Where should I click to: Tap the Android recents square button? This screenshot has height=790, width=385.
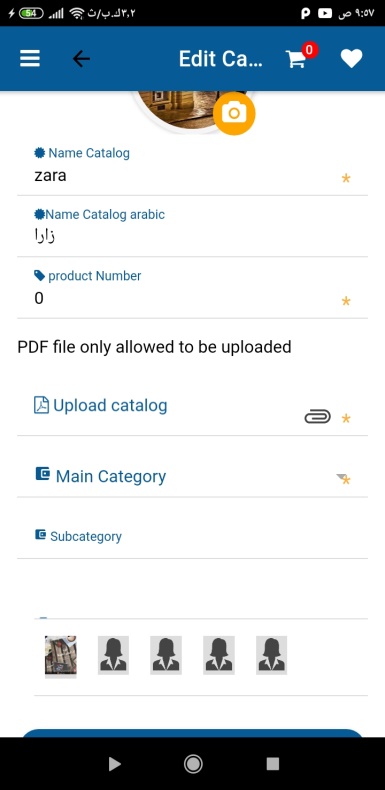click(x=273, y=764)
